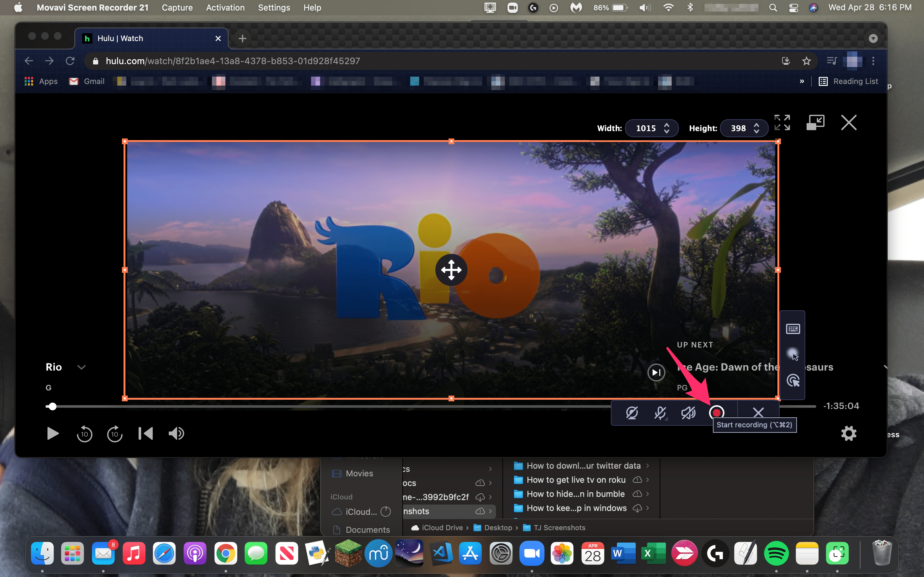Viewport: 924px width, 577px height.
Task: Enable mouse click highlight icon
Action: tap(793, 380)
